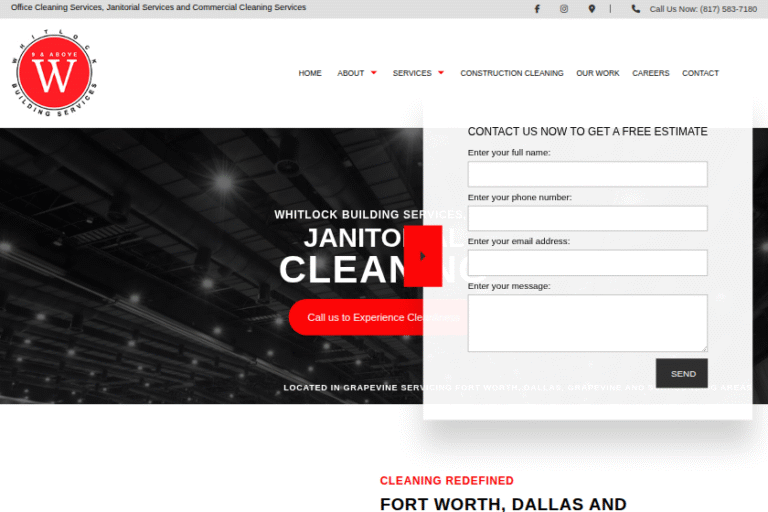768x512 pixels.
Task: Expand the About dropdown arrow
Action: pyautogui.click(x=374, y=73)
